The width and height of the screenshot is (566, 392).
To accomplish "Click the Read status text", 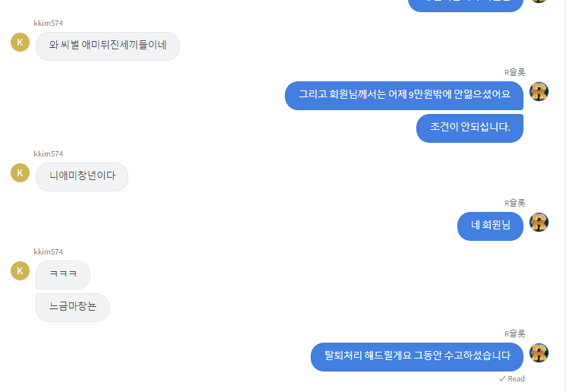I will pyautogui.click(x=516, y=378).
